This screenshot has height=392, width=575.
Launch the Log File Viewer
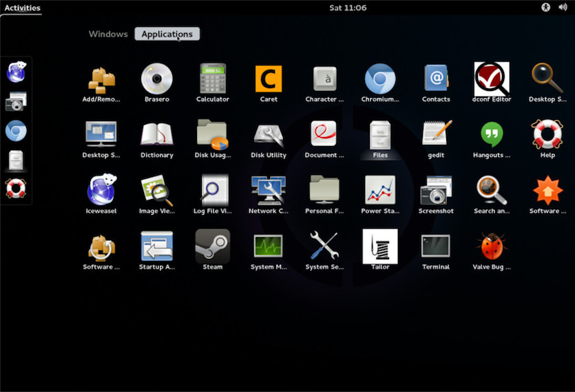[x=213, y=194]
